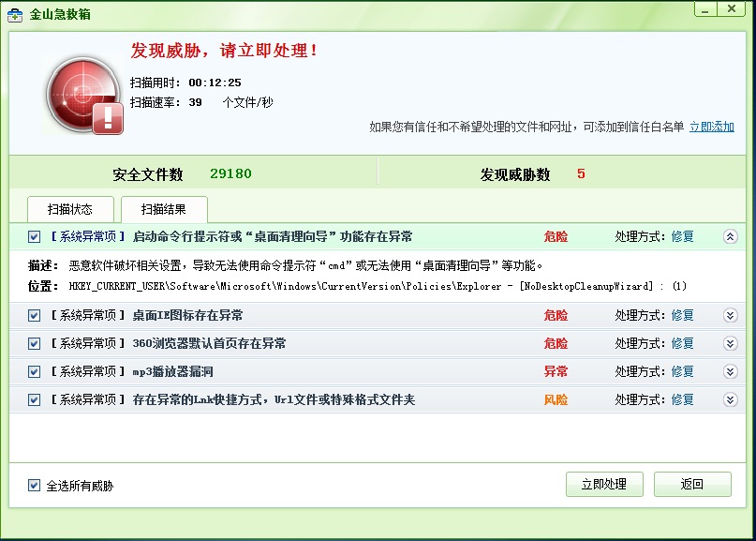Viewport: 756px width, 541px height.
Task: Click the 返回 button
Action: pyautogui.click(x=692, y=484)
